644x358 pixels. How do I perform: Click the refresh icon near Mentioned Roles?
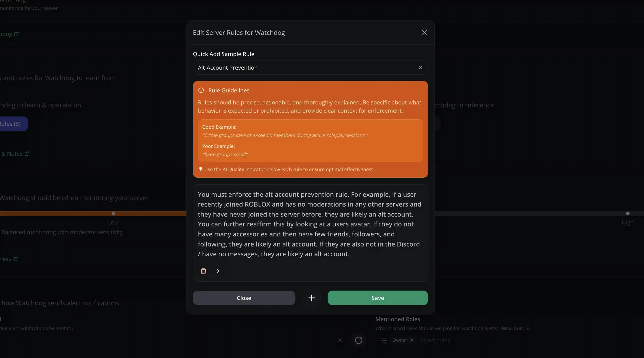(359, 340)
